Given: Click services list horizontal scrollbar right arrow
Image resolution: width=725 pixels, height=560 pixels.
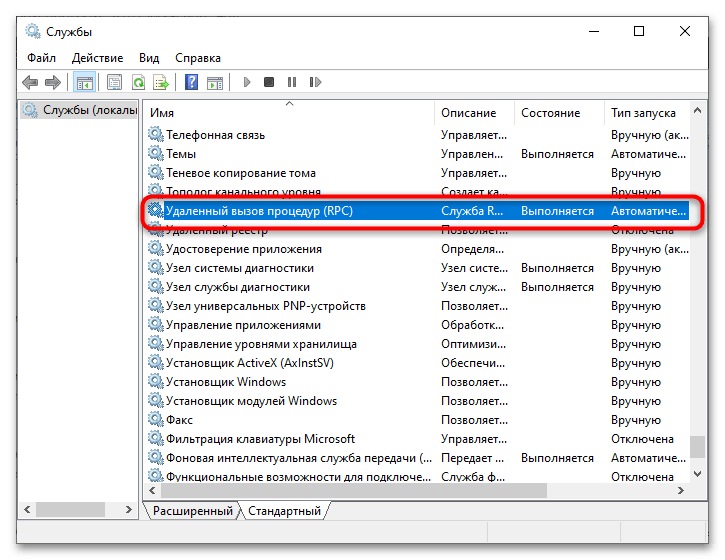Looking at the screenshot, I should tap(681, 491).
